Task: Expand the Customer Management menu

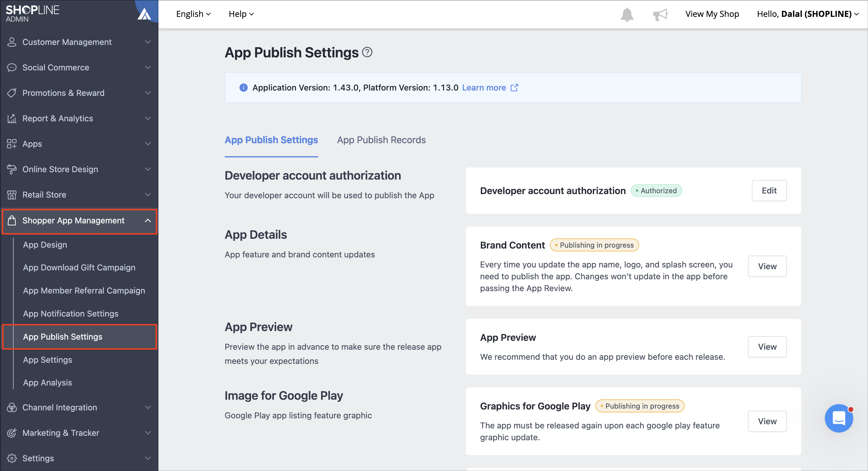Action: 79,42
